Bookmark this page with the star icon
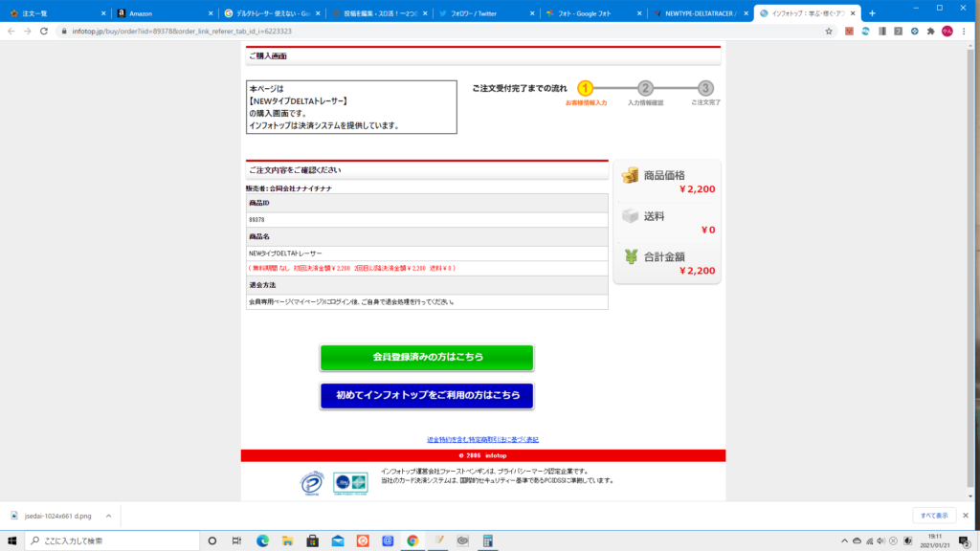Screen dimensions: 980x551 click(829, 32)
